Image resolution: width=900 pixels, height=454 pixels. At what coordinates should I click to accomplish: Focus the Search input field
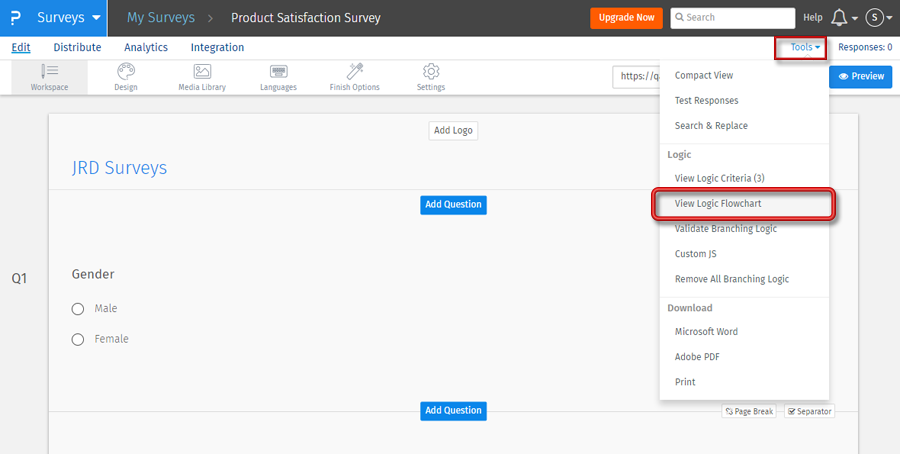pos(732,18)
